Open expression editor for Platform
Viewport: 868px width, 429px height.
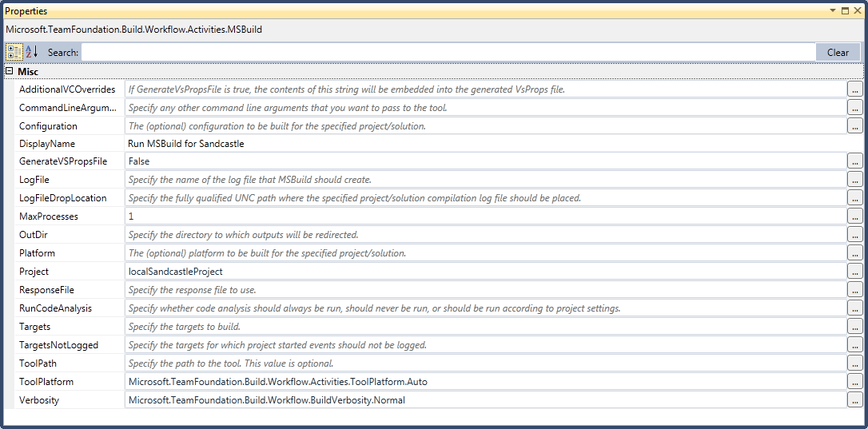(x=854, y=253)
